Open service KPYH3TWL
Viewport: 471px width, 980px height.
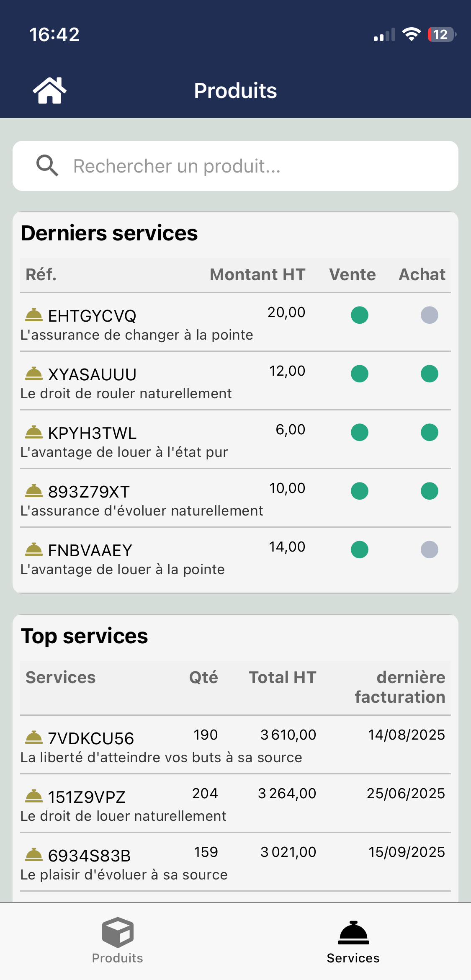click(x=93, y=433)
